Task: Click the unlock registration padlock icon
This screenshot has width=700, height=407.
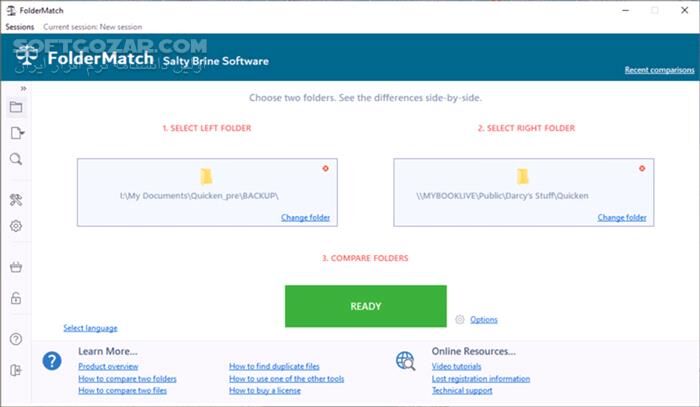Action: 16,298
